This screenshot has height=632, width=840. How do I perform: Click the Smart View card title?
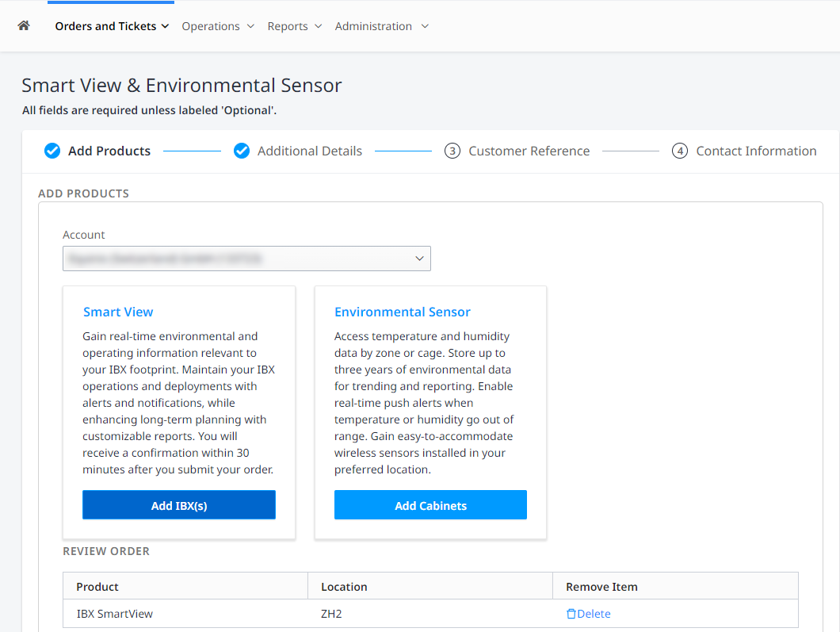118,312
